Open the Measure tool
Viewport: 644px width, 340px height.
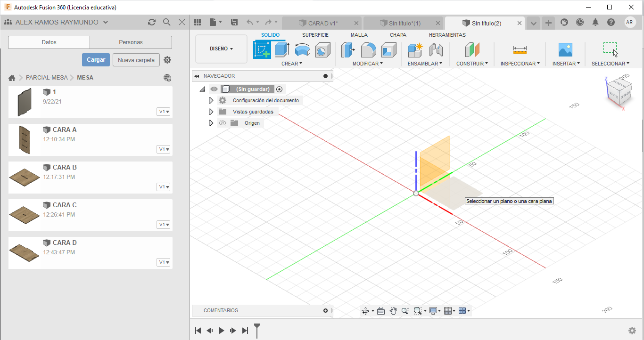(520, 50)
